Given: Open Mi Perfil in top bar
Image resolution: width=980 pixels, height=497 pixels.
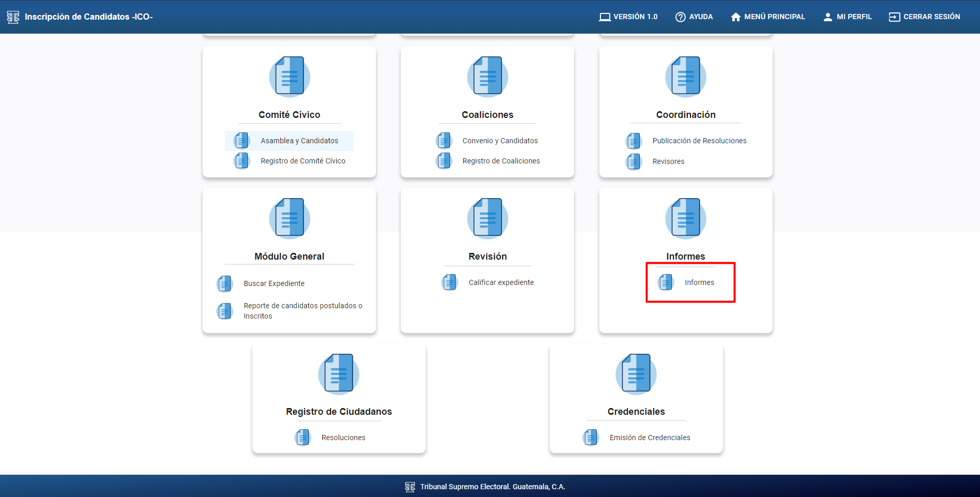Looking at the screenshot, I should (847, 17).
